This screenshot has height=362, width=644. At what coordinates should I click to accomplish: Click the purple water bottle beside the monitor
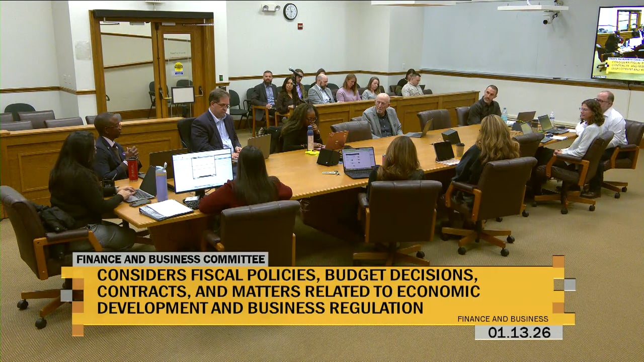[161, 182]
